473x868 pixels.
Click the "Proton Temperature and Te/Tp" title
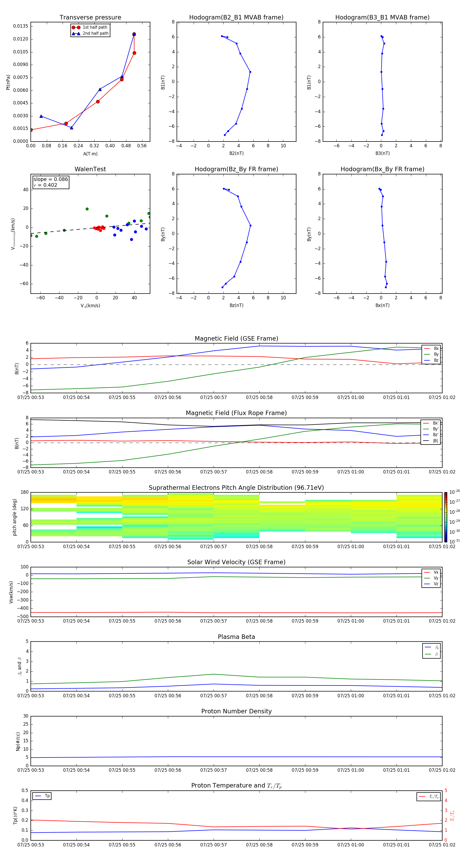tap(236, 786)
